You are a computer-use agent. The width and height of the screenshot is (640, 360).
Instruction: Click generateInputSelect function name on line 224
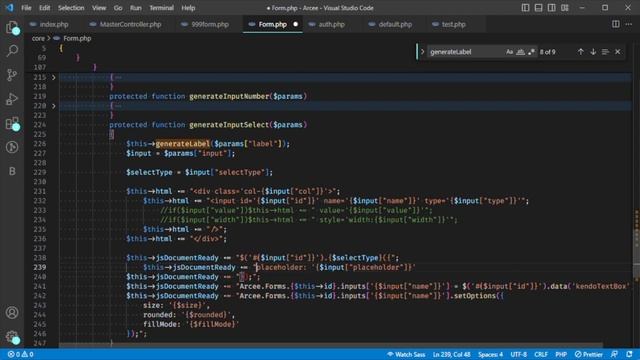229,124
